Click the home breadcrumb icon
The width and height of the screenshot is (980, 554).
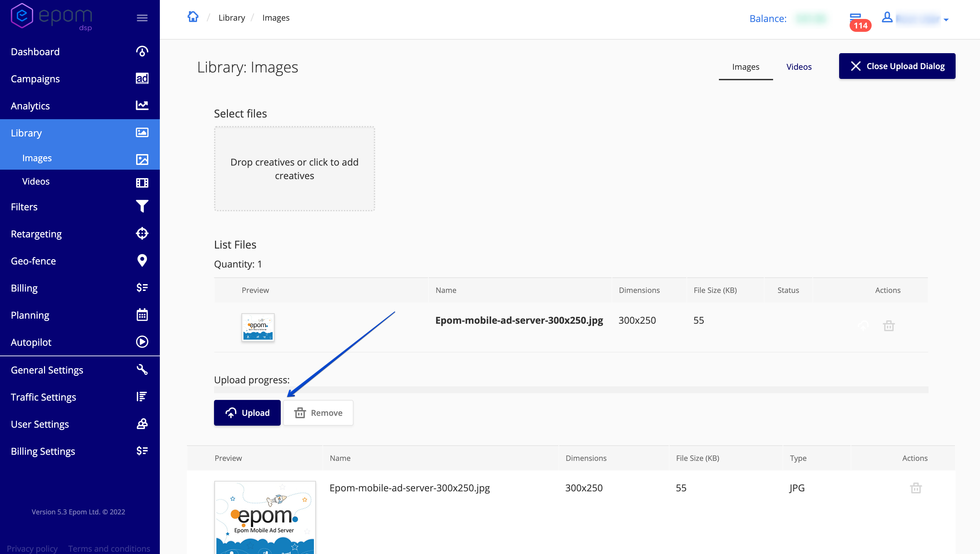coord(193,17)
